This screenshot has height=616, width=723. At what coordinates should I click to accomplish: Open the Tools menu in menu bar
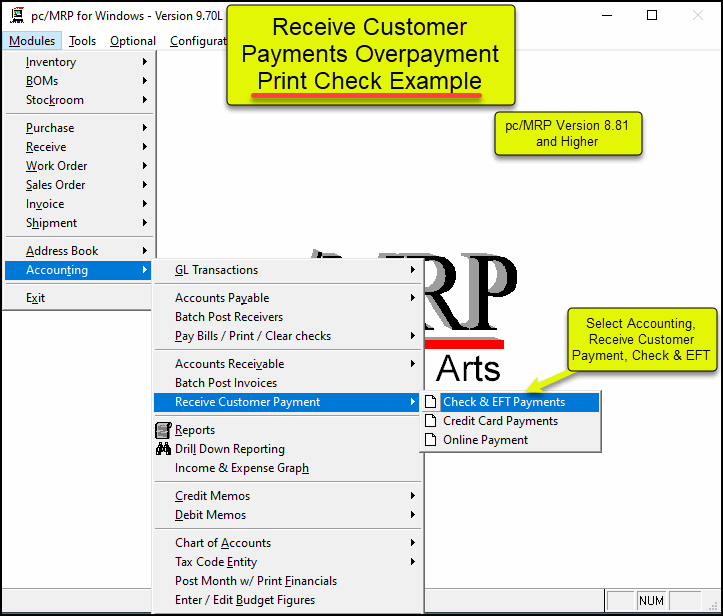[x=83, y=41]
